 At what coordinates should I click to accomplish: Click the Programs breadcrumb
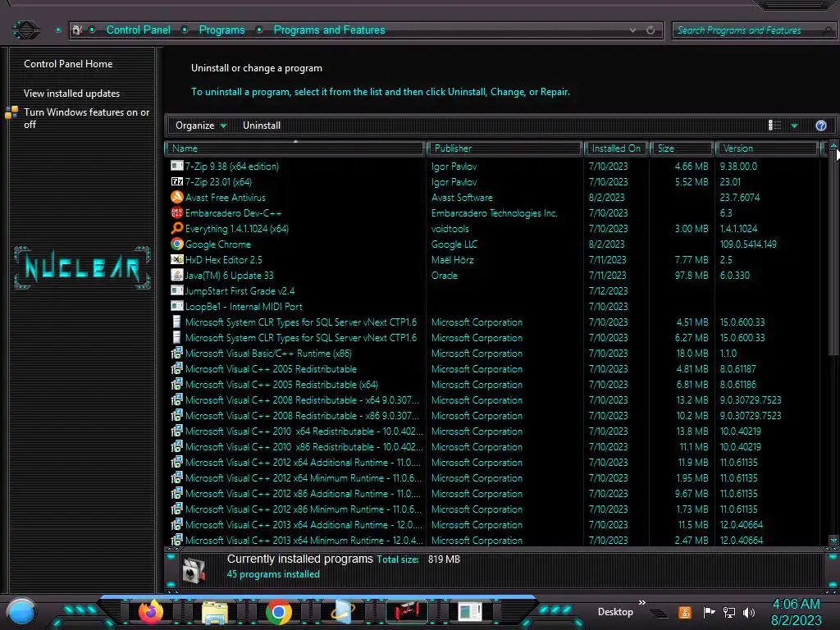pyautogui.click(x=221, y=30)
